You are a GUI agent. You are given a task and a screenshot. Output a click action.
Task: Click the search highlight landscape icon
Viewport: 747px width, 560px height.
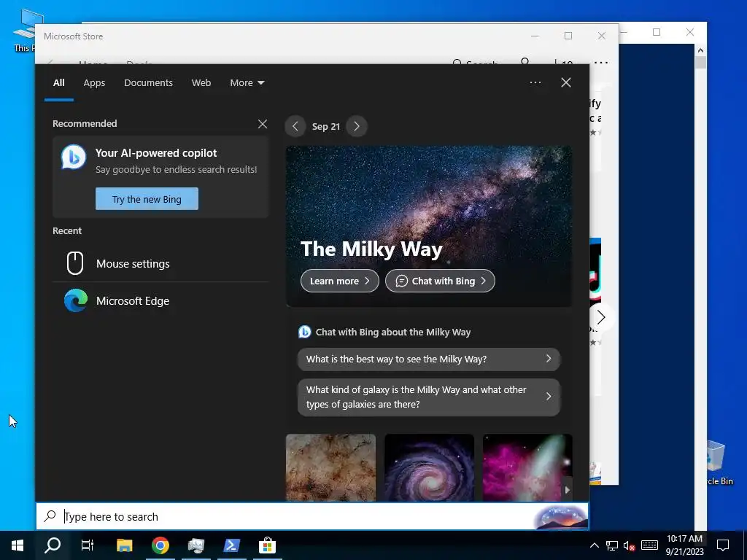pos(560,517)
